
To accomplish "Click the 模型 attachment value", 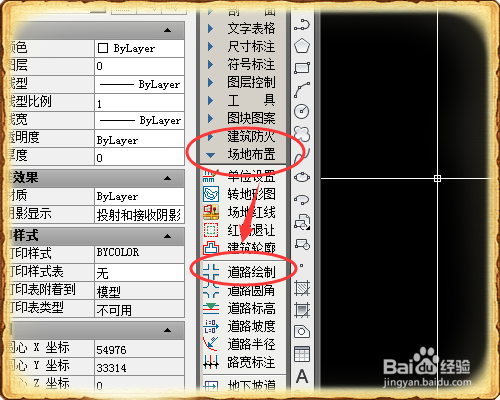I will click(x=139, y=291).
